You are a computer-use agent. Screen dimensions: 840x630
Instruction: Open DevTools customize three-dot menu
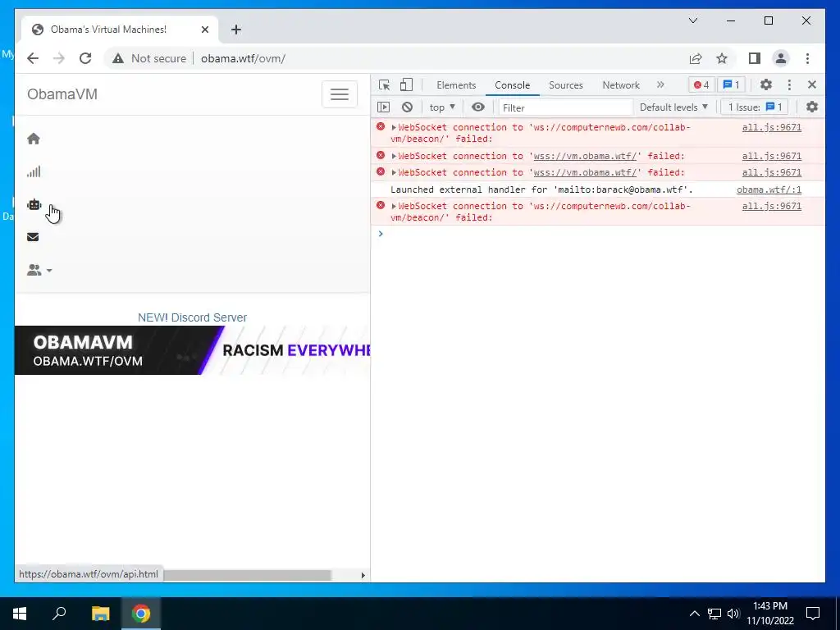point(789,84)
